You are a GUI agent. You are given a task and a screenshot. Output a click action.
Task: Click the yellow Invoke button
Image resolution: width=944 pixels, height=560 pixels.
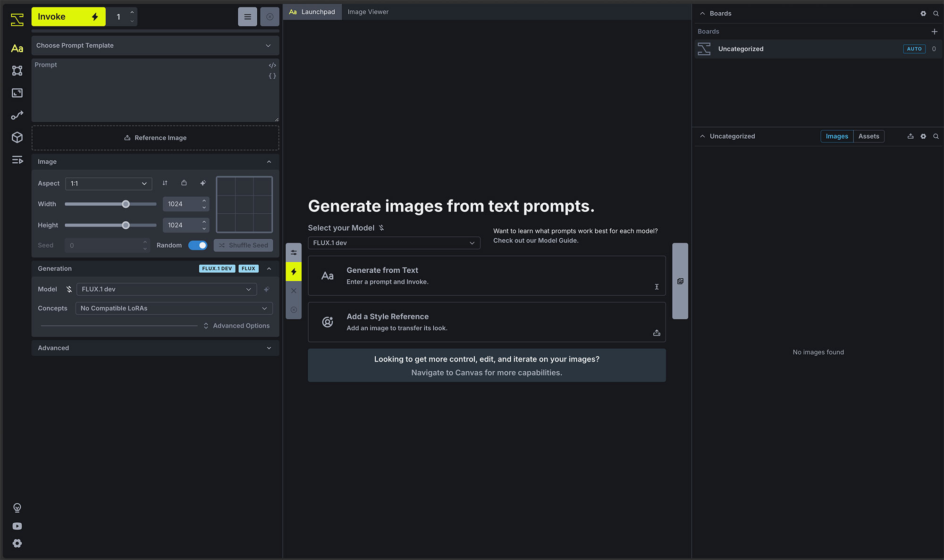point(68,17)
